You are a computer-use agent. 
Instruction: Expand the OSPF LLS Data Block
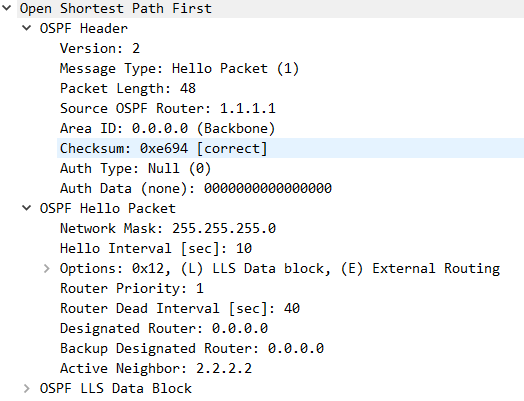click(x=26, y=388)
